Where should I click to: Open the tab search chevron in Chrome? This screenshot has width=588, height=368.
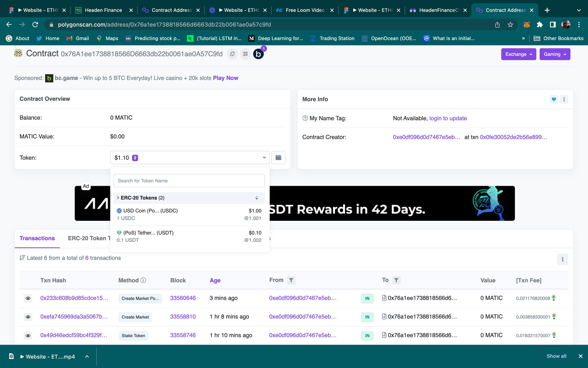point(579,10)
